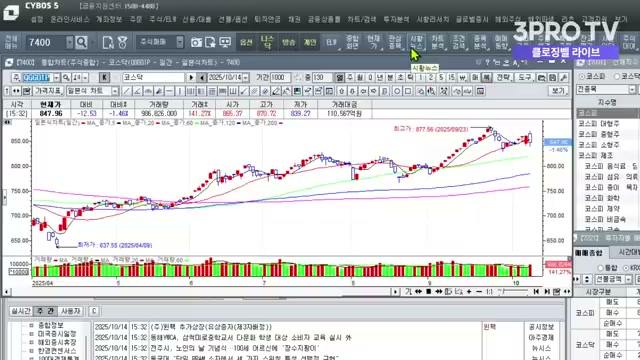
Task: Click the medal icon in top toolbar
Action: pyautogui.click(x=122, y=42)
